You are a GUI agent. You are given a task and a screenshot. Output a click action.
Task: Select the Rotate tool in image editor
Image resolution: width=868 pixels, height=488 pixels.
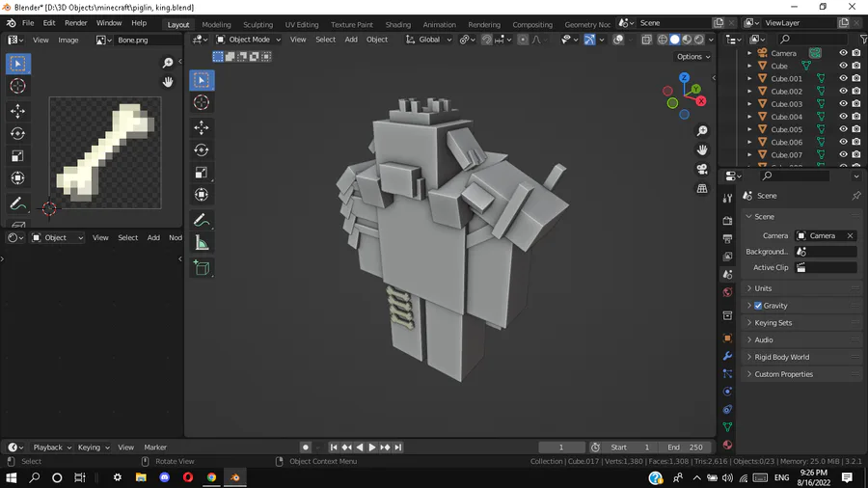[x=17, y=133]
